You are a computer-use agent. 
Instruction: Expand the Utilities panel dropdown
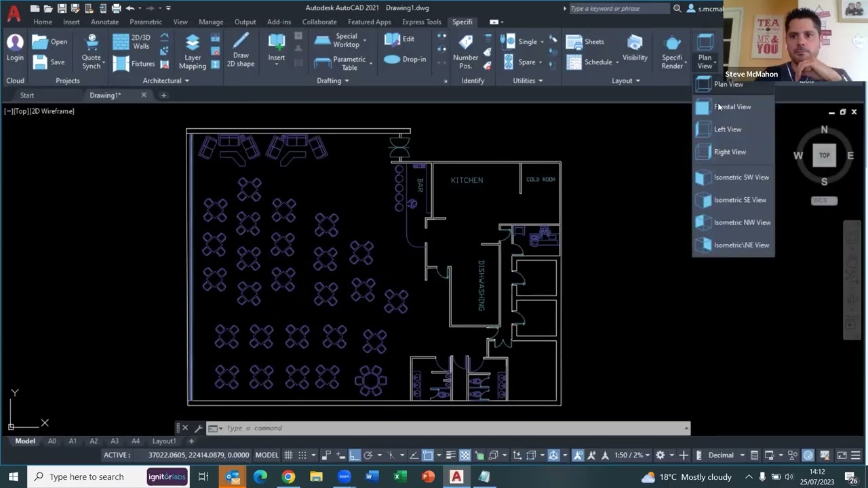click(540, 81)
